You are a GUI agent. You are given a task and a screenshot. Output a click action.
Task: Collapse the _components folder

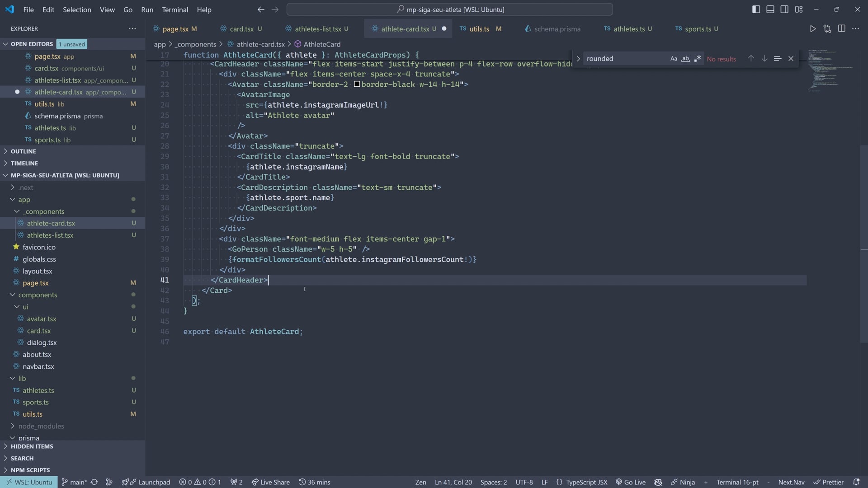(44, 211)
